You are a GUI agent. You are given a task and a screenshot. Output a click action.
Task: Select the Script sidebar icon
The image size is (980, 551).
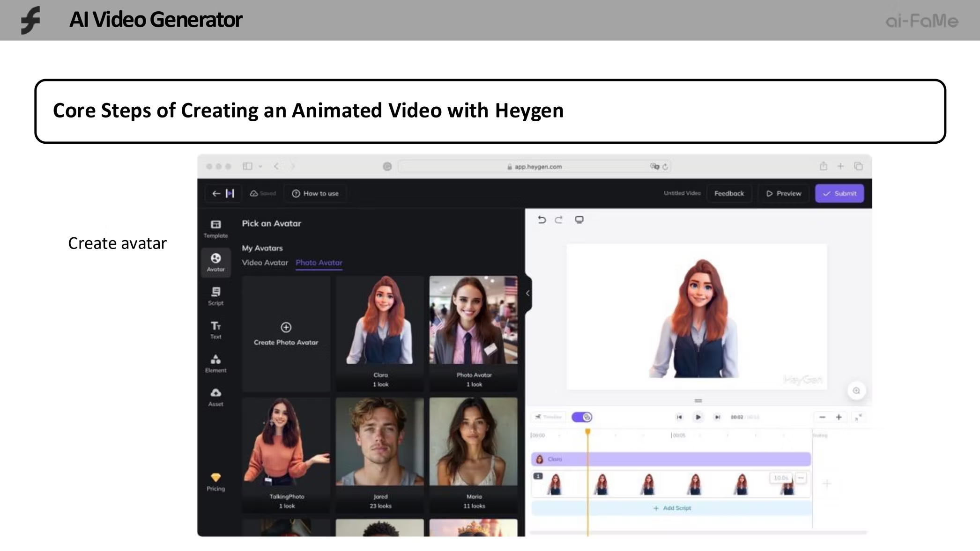tap(215, 296)
